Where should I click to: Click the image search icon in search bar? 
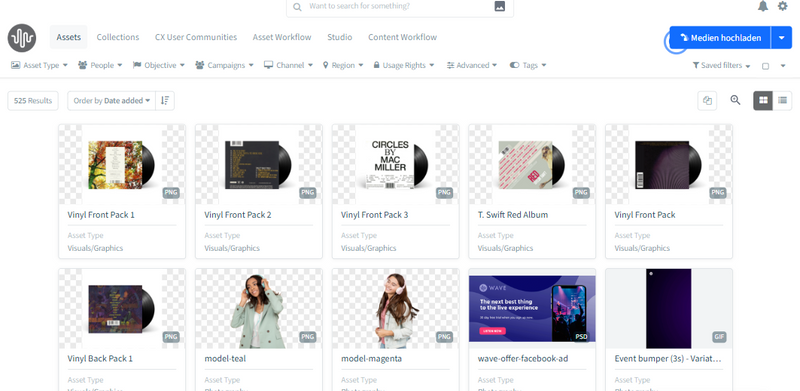(x=499, y=6)
